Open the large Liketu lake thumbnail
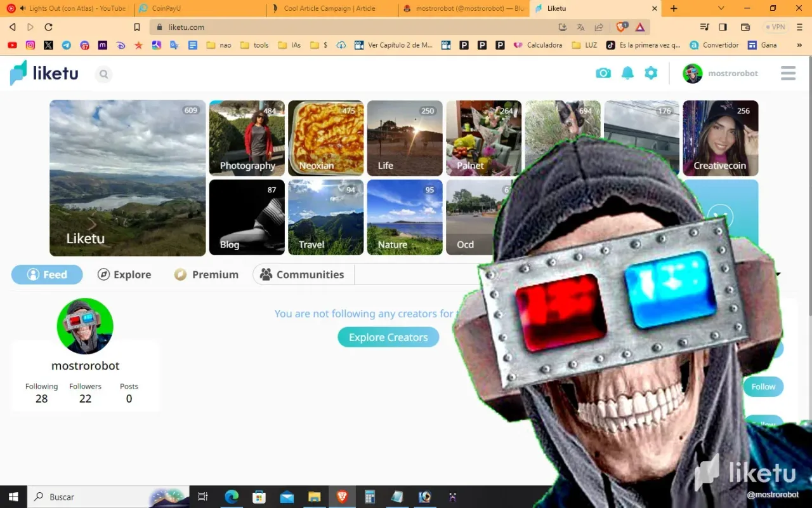This screenshot has width=812, height=508. (128, 178)
